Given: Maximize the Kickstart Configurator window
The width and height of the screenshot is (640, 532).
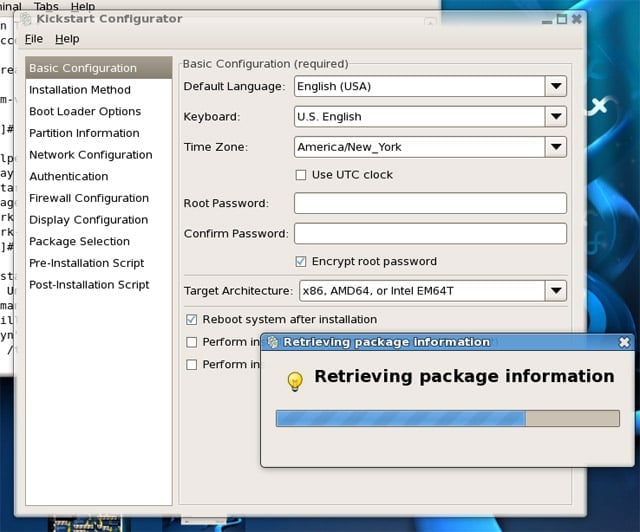Looking at the screenshot, I should pyautogui.click(x=562, y=19).
